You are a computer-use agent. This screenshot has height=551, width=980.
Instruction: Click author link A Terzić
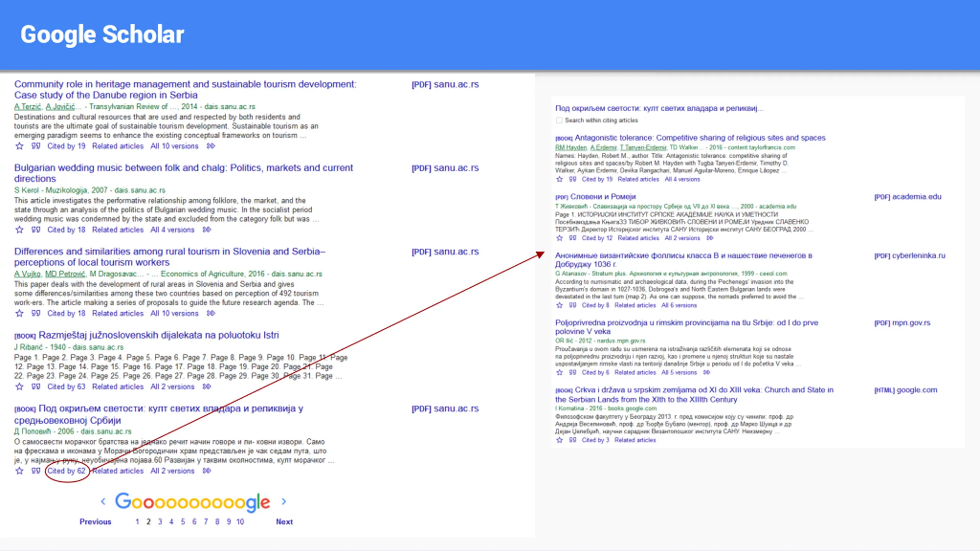[x=28, y=107]
